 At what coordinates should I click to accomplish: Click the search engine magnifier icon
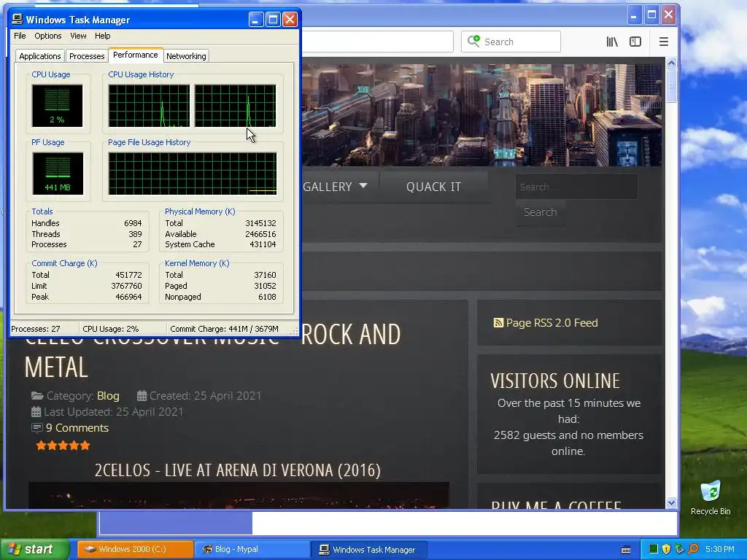point(473,42)
